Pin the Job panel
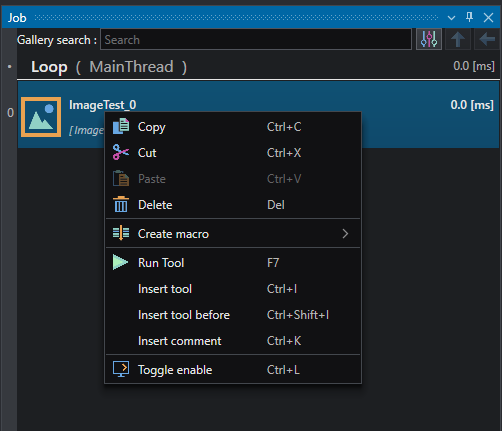502x431 pixels. coord(469,17)
